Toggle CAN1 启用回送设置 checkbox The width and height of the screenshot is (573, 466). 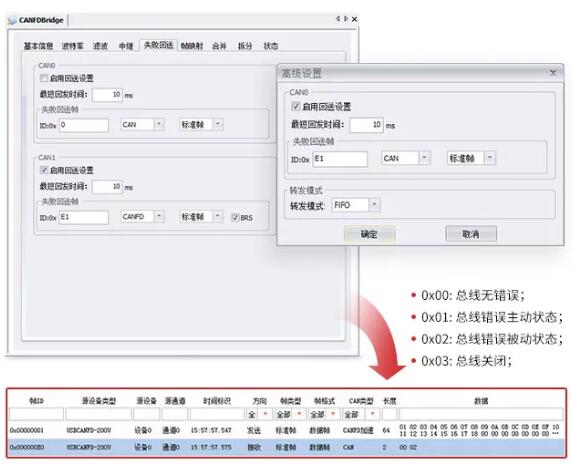(x=44, y=170)
